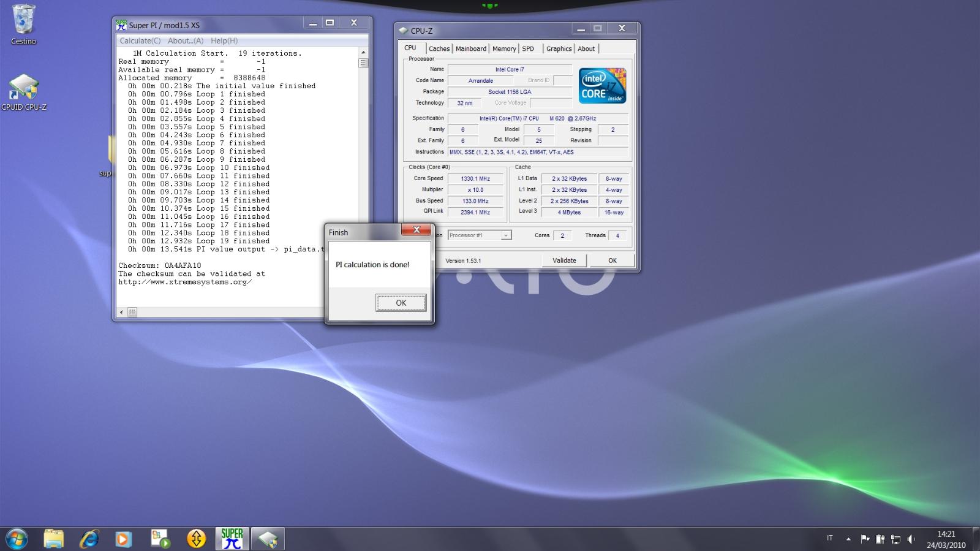The image size is (980, 551).
Task: Switch to the Memory tab
Action: 504,48
